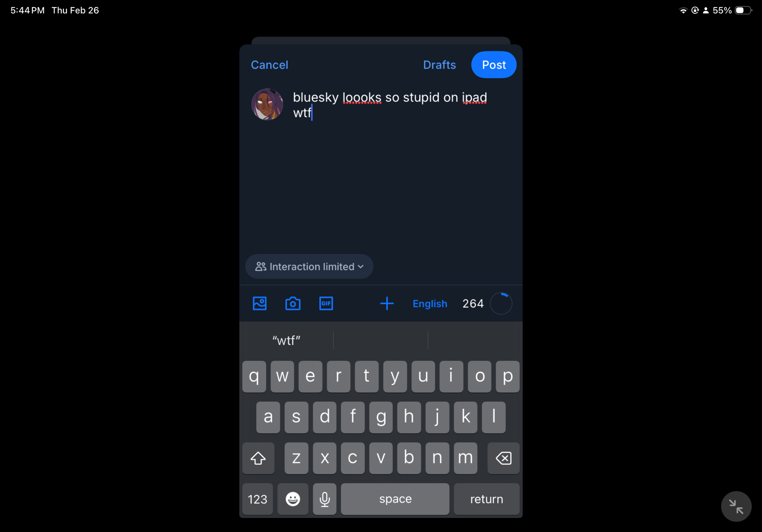This screenshot has width=762, height=532.
Task: Add another post with the plus icon
Action: coord(387,304)
